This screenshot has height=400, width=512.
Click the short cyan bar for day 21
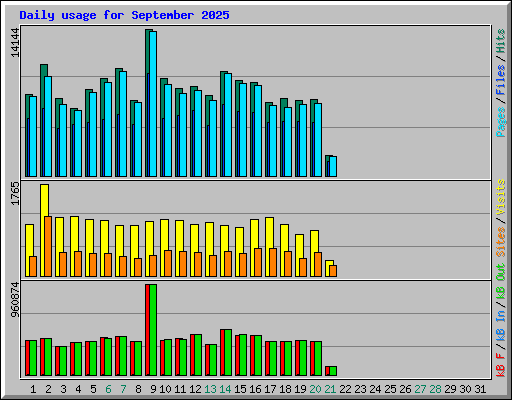point(333,167)
